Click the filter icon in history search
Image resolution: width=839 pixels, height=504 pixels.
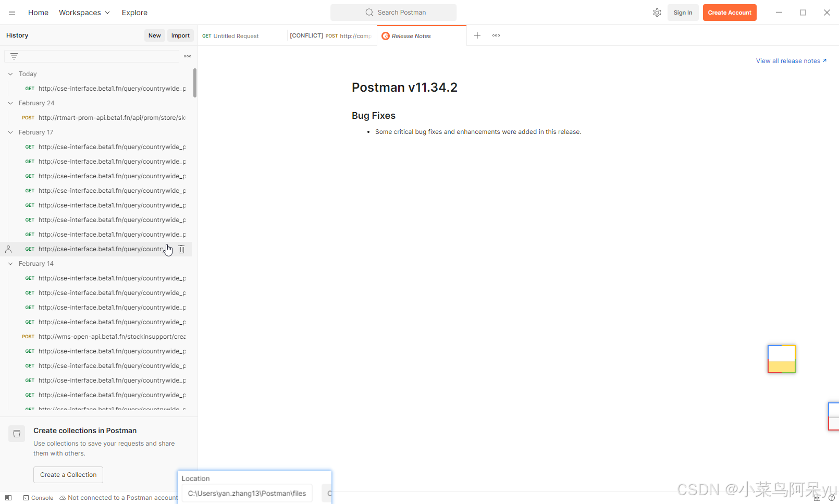coord(14,56)
